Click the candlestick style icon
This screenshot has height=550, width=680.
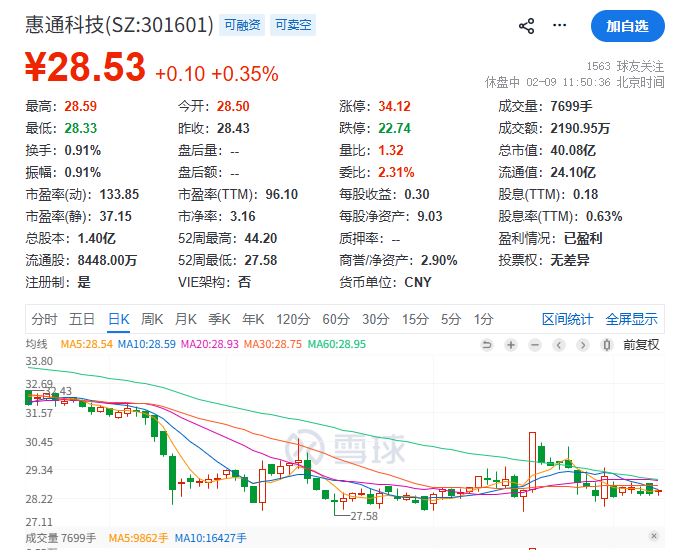click(x=607, y=345)
